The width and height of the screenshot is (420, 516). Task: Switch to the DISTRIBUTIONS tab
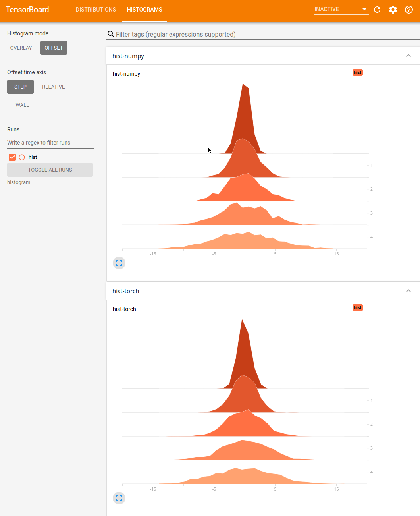tap(96, 9)
